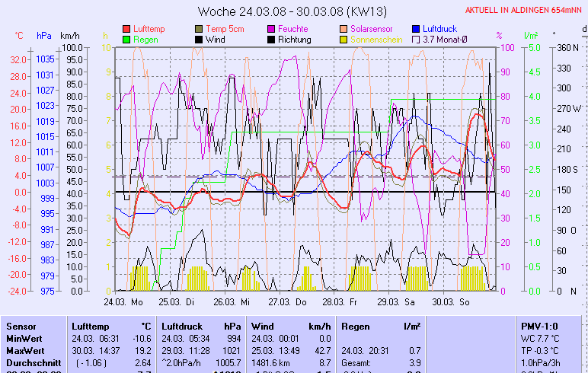The image size is (588, 373).
Task: Click the MaxWert row label
Action: (x=24, y=350)
